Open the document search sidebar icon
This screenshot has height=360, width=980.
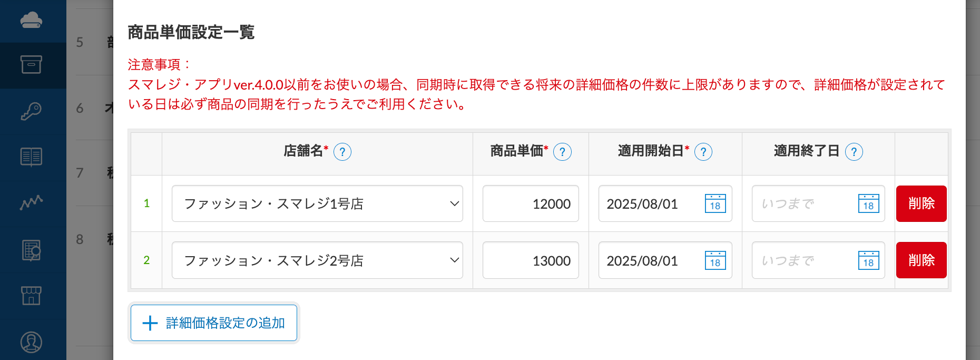(x=31, y=250)
